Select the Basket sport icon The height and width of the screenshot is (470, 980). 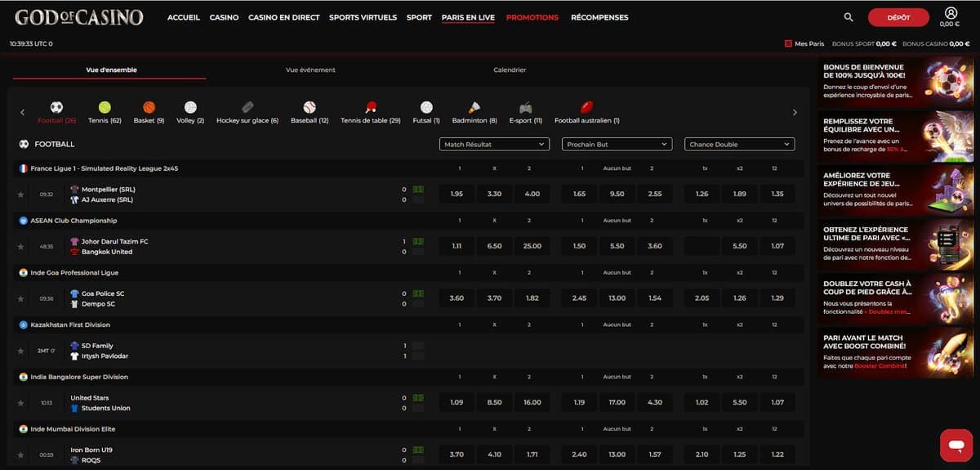coord(149,107)
